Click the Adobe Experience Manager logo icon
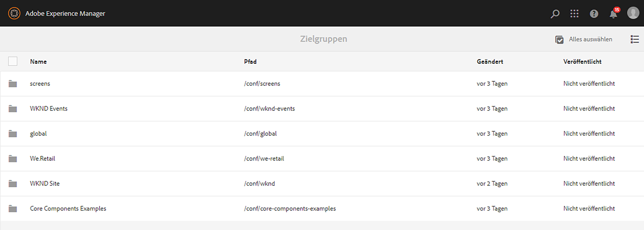The height and width of the screenshot is (230, 644). [x=14, y=13]
